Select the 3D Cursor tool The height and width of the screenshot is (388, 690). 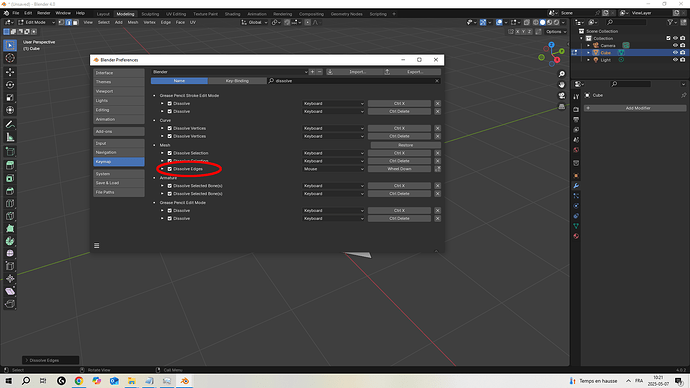tap(10, 58)
